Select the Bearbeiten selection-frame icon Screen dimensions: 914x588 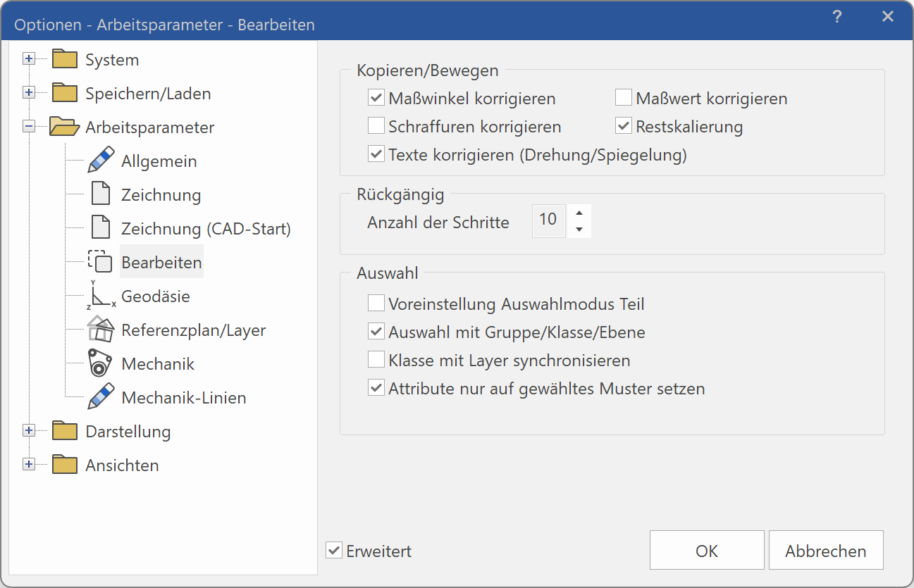pos(100,261)
